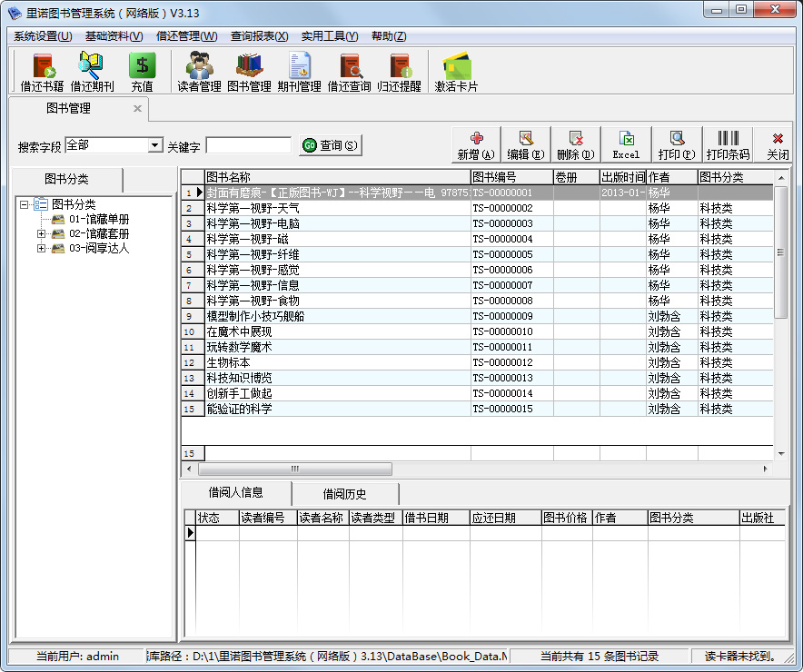Viewport: 803px width, 672px height.
Task: Open the 帮助(Z) menu
Action: (389, 36)
